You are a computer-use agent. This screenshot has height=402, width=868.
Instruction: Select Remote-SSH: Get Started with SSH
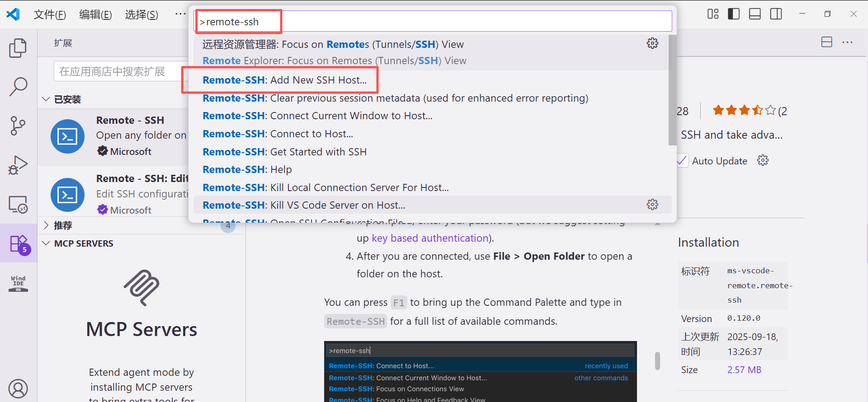(432, 152)
